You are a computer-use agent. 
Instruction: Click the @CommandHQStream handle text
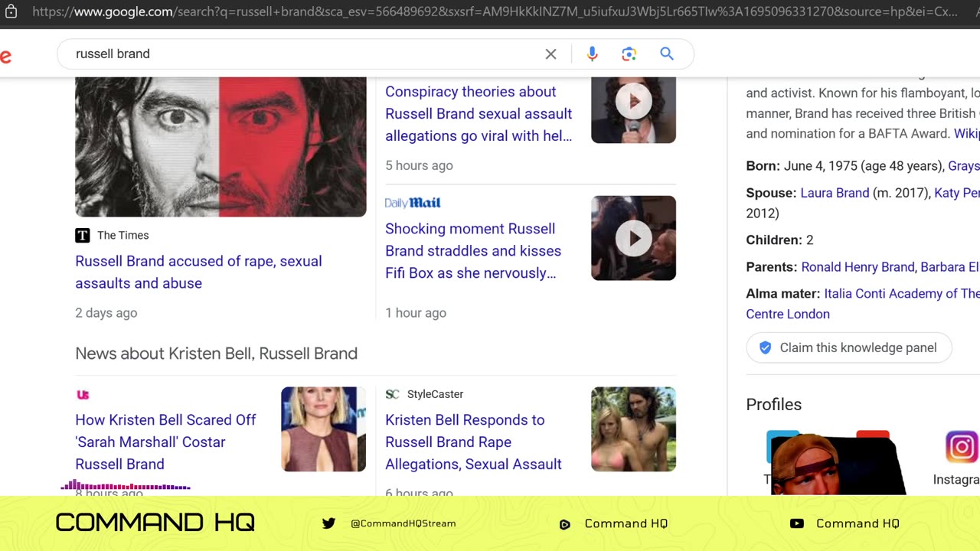(403, 523)
